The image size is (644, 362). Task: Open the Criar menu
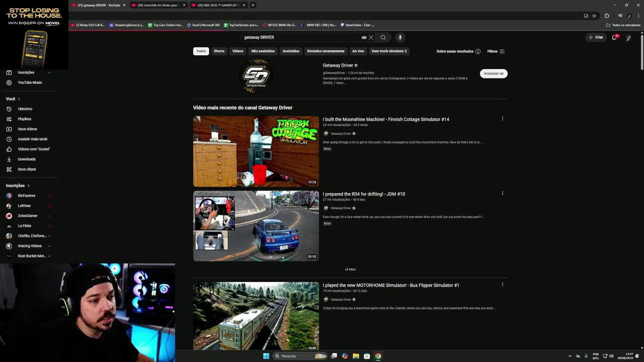596,37
